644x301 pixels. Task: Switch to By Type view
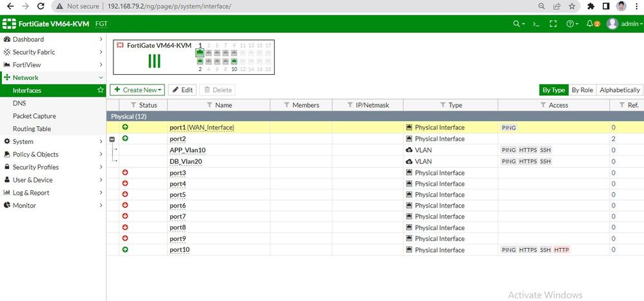[x=554, y=90]
